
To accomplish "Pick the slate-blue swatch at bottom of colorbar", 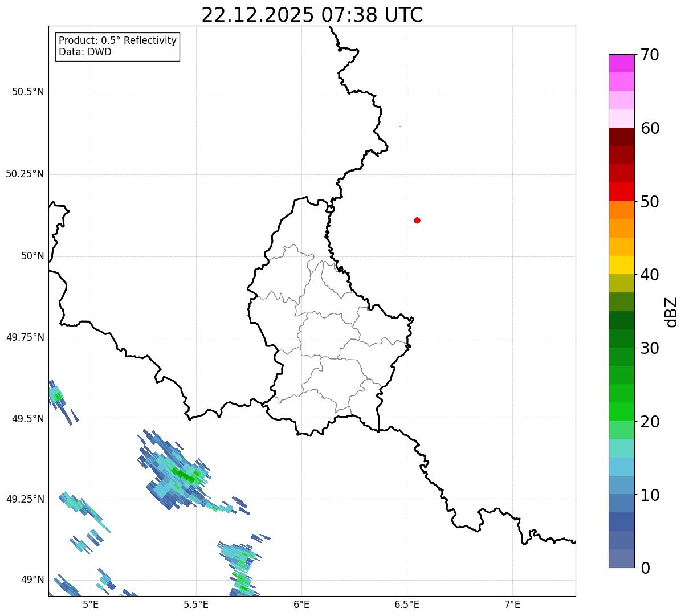I will point(621,558).
